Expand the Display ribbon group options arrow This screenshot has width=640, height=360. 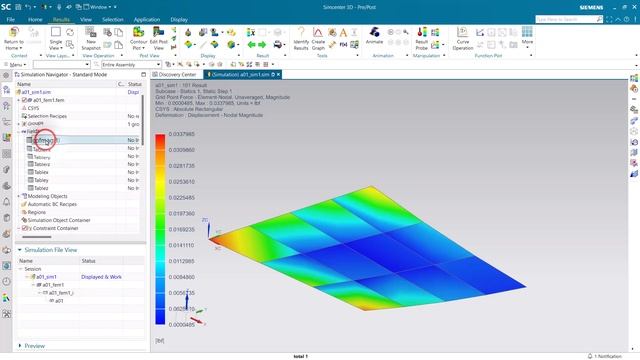pos(239,56)
